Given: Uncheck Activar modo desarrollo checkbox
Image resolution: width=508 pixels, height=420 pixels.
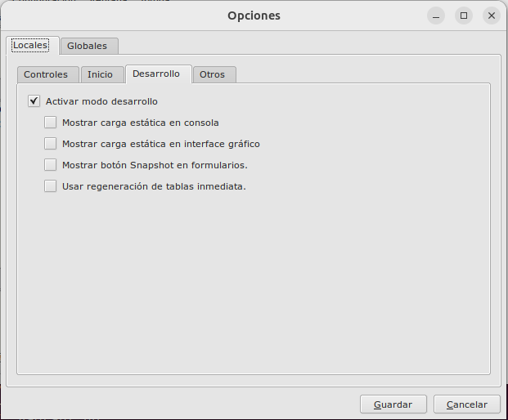Looking at the screenshot, I should [34, 101].
